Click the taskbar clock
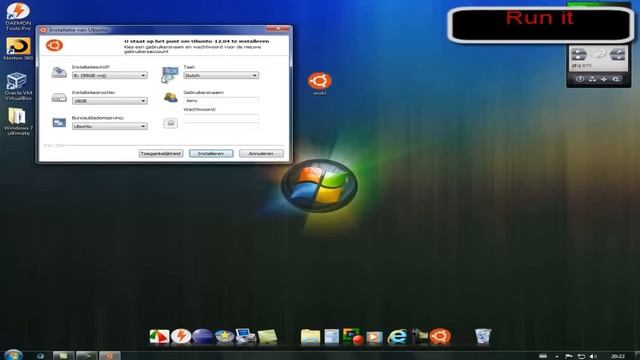 click(x=618, y=356)
